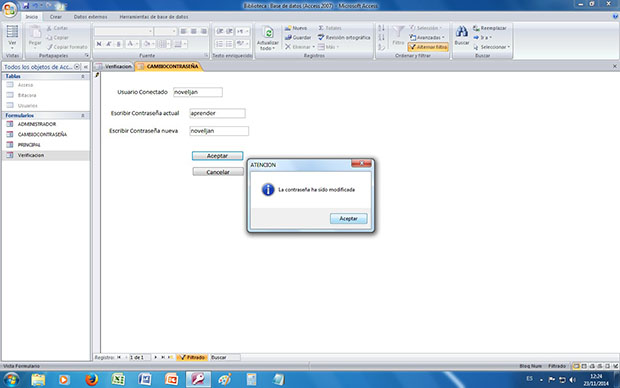Image resolution: width=620 pixels, height=388 pixels.
Task: Click the form's Cancelar button
Action: click(x=218, y=172)
